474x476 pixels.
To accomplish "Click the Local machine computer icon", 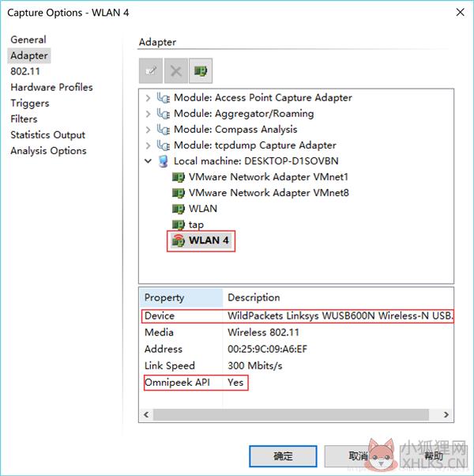I will click(164, 161).
